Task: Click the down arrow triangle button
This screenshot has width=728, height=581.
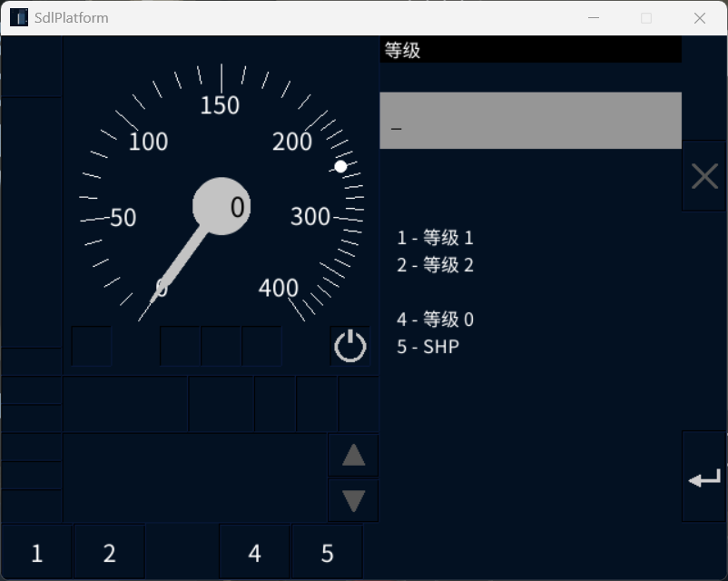Action: coord(353,500)
